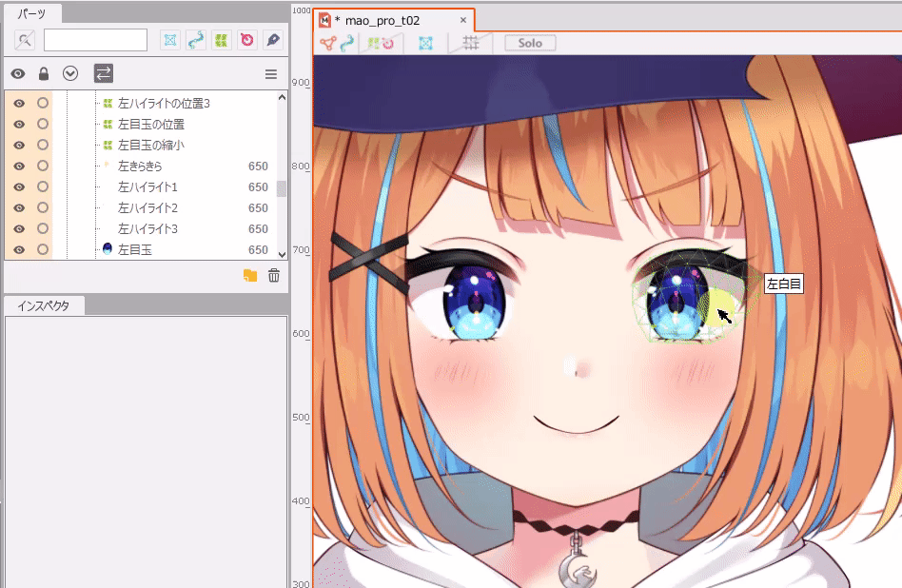Select the 左目玉の縮小 tree item
Image resolution: width=902 pixels, height=588 pixels.
point(151,145)
